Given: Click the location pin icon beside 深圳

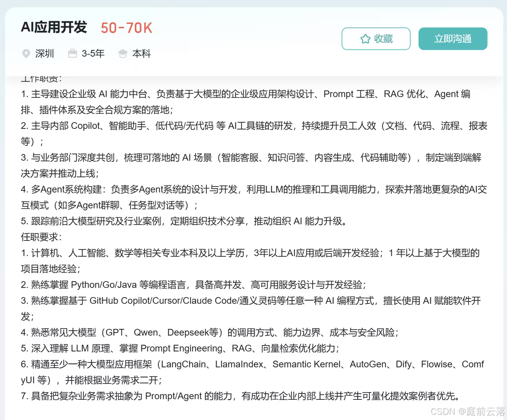Looking at the screenshot, I should tap(26, 53).
